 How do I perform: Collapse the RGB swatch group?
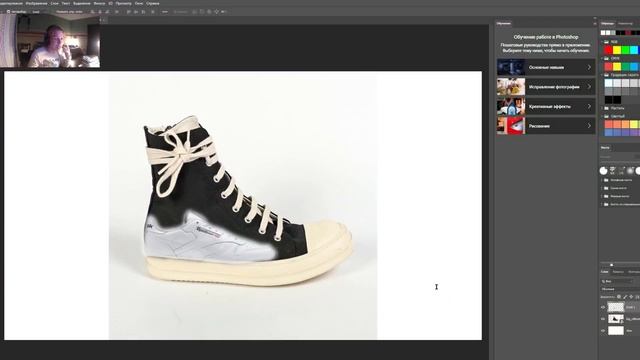[x=602, y=42]
